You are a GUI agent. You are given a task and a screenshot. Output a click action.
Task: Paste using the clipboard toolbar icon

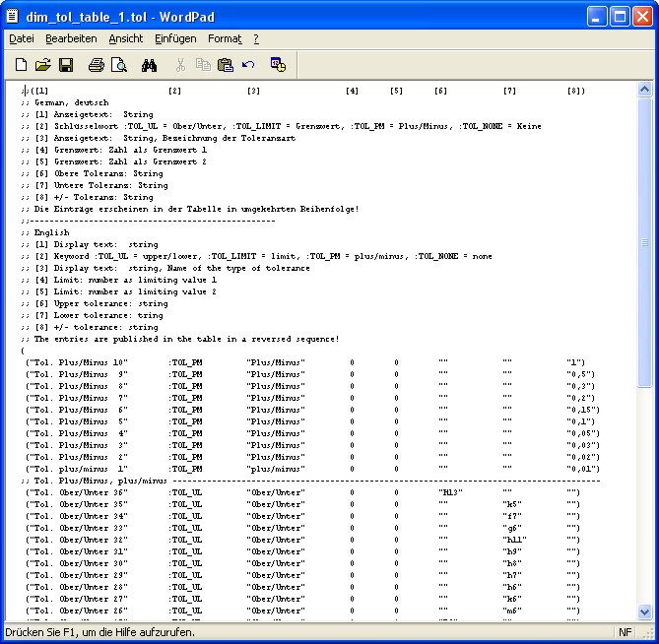click(x=226, y=65)
